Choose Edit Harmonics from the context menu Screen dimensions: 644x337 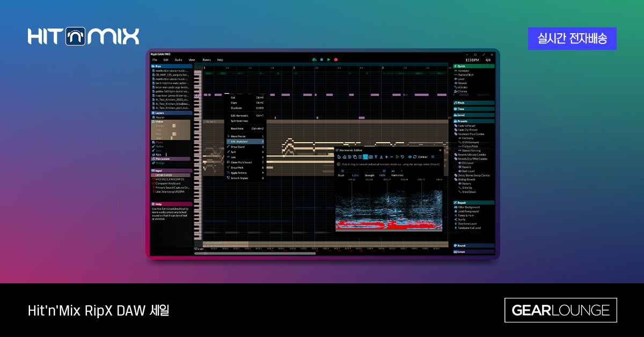[240, 116]
